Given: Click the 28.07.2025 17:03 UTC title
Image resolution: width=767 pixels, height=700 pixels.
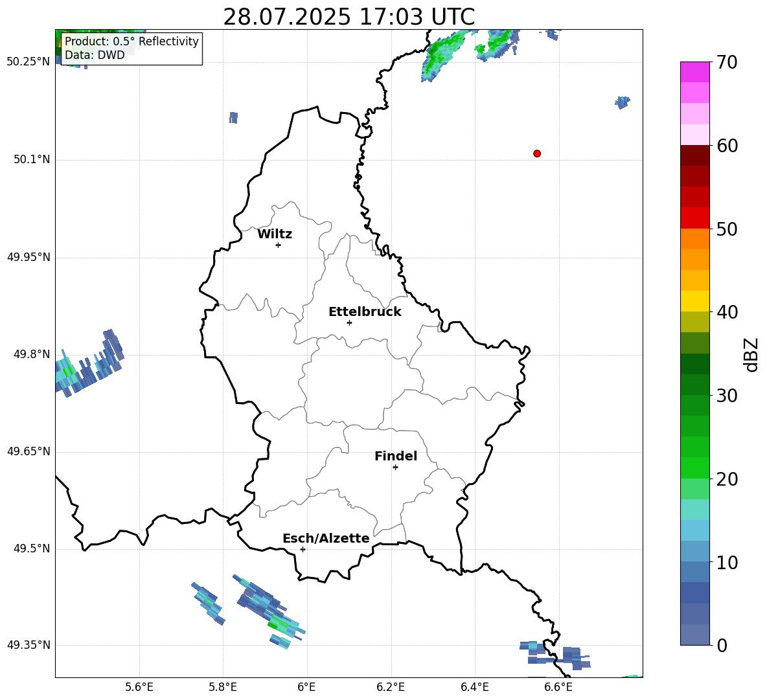Looking at the screenshot, I should (349, 17).
